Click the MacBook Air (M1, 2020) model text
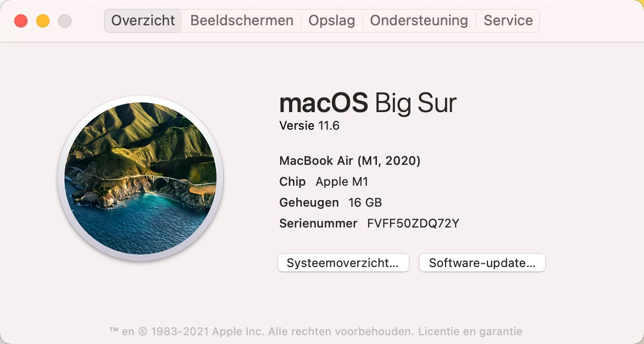644x344 pixels. [350, 161]
